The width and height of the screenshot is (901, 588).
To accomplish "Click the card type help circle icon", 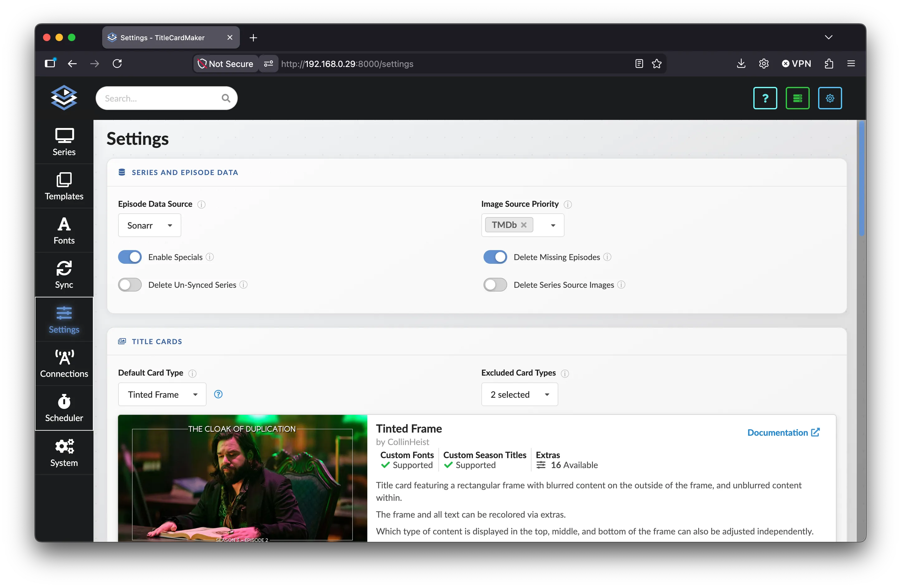I will [218, 394].
